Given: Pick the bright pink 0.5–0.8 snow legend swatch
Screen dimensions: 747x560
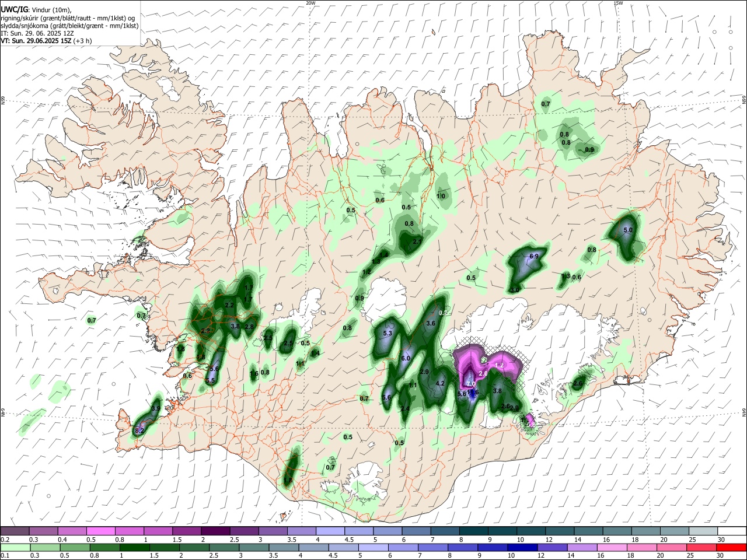Looking at the screenshot, I should (x=101, y=531).
